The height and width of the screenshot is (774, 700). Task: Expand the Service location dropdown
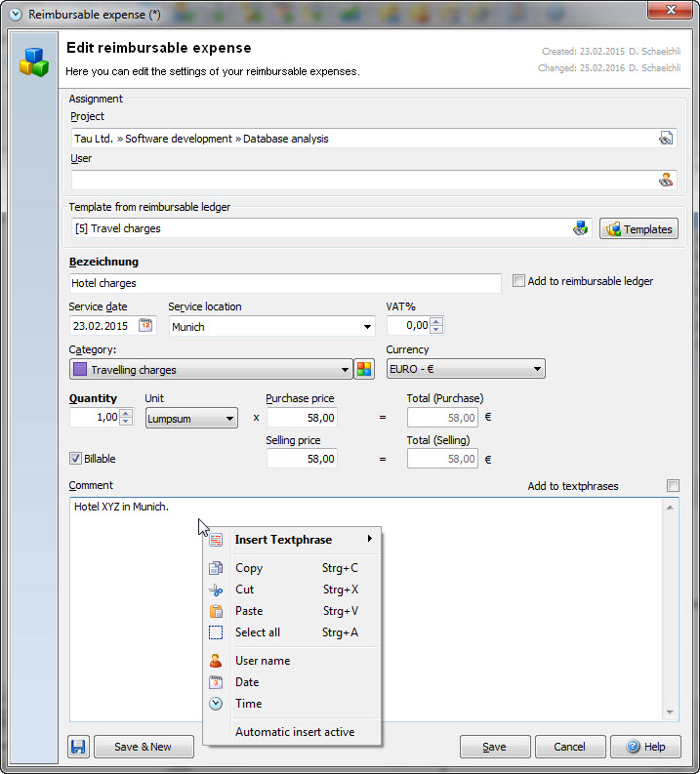pos(367,327)
